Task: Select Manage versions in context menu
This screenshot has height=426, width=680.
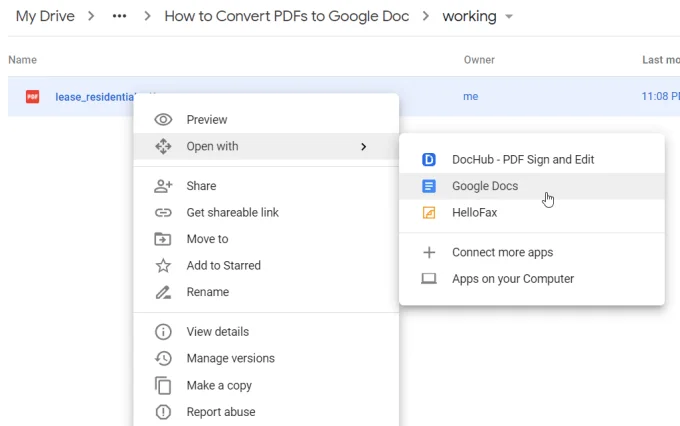Action: tap(230, 358)
